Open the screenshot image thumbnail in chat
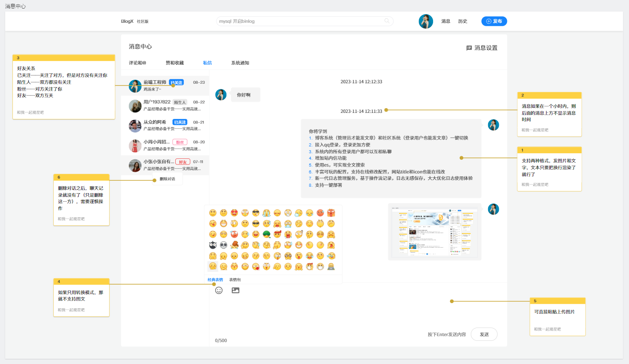 (434, 232)
